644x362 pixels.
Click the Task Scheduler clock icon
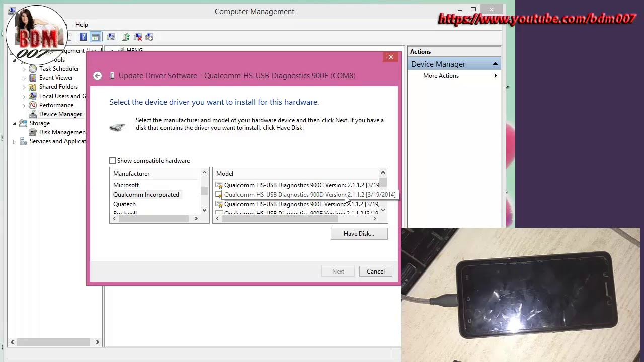point(33,69)
